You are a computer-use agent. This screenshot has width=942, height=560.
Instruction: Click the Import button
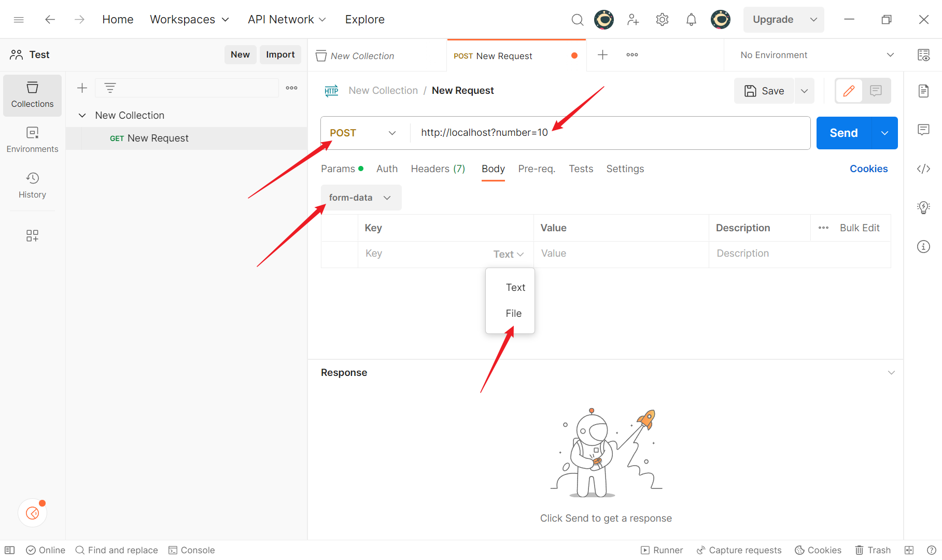click(x=280, y=55)
